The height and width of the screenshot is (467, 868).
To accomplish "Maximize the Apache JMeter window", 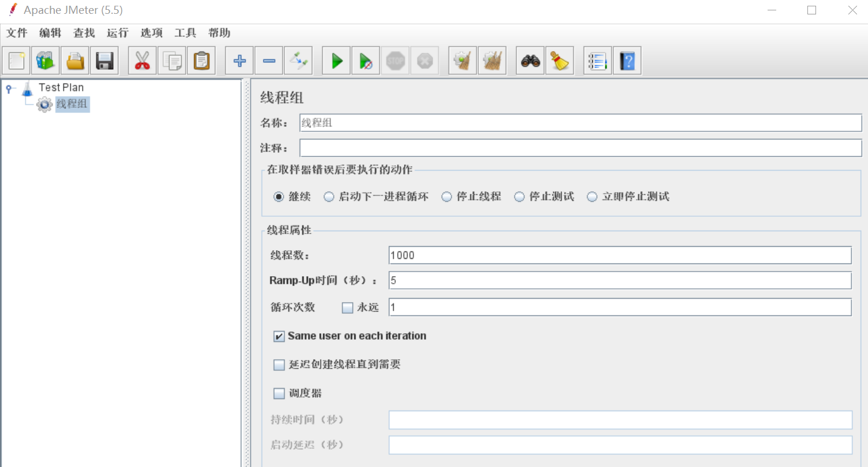I will [x=812, y=10].
